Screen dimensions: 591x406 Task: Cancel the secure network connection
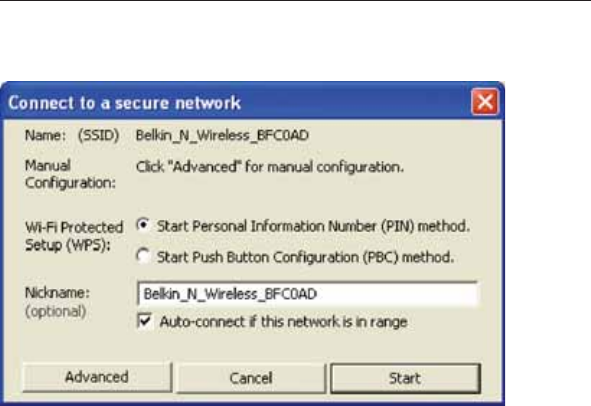251,378
